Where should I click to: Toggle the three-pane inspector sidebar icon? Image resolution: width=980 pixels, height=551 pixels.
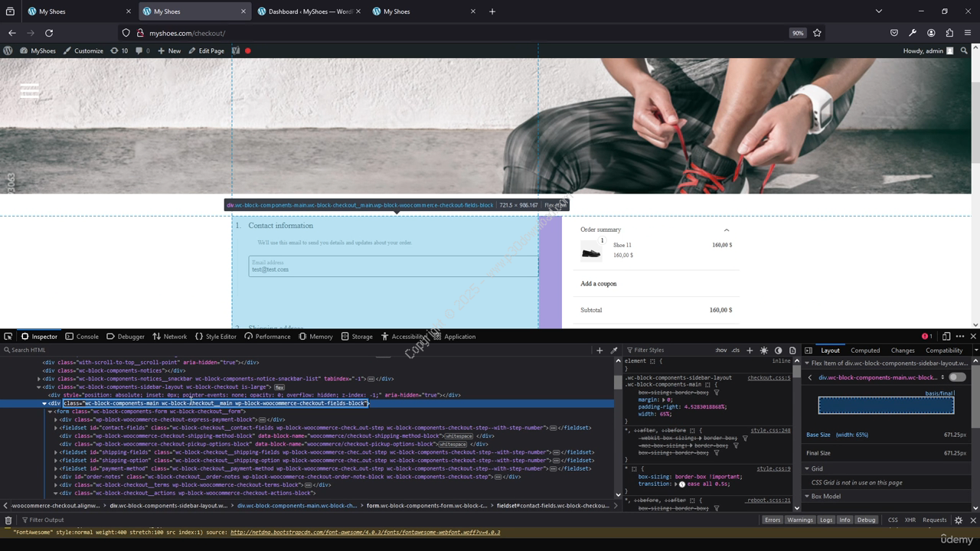(808, 350)
